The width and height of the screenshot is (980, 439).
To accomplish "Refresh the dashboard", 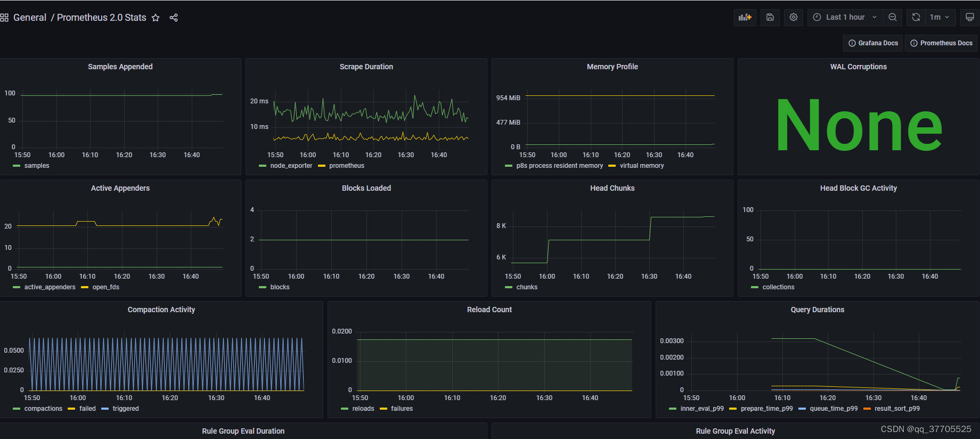I will 916,17.
